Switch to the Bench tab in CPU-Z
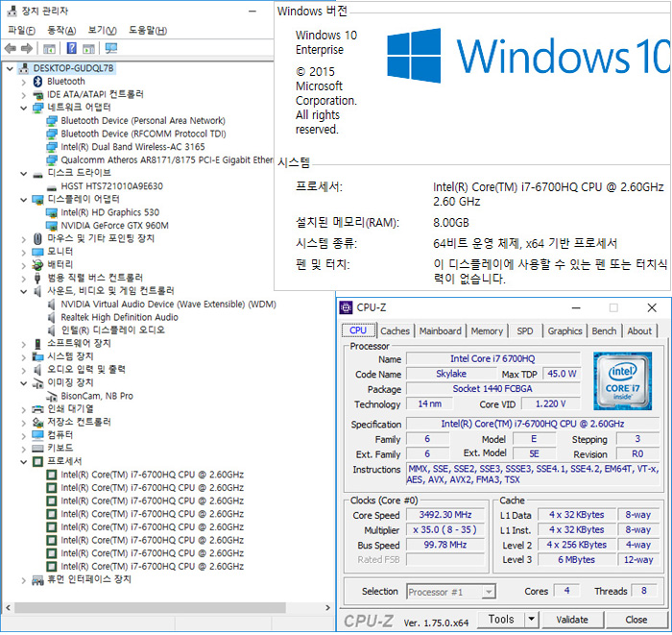672x635 pixels. tap(604, 331)
